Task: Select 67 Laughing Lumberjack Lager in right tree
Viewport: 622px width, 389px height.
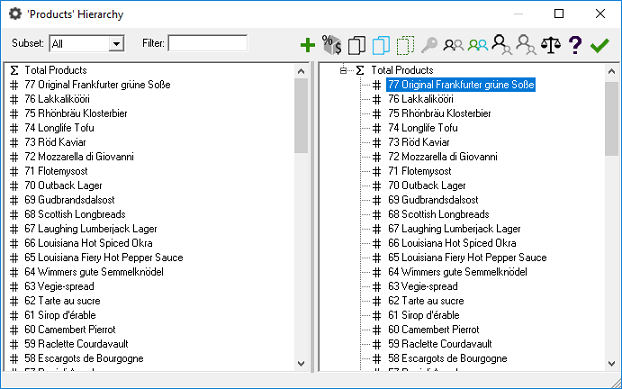Action: coord(454,229)
